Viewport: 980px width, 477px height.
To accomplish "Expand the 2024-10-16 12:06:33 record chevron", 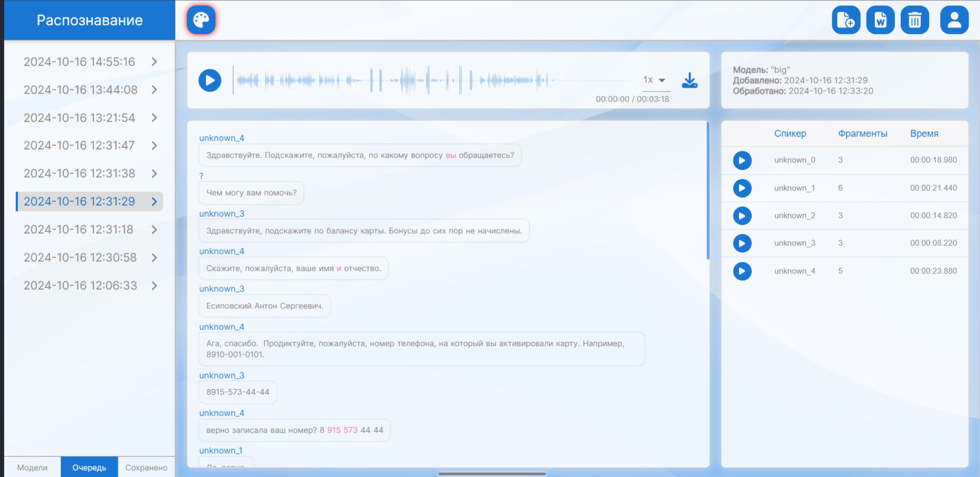I will (x=154, y=286).
